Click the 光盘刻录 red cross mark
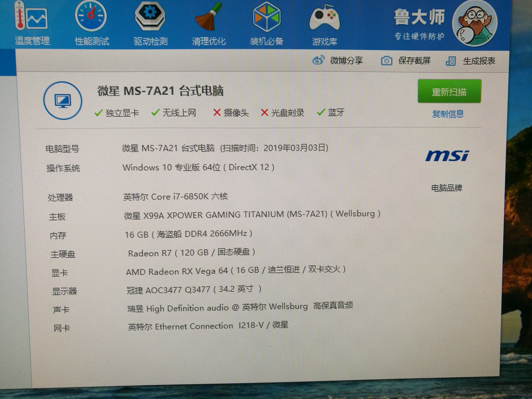The image size is (532, 399). point(264,113)
